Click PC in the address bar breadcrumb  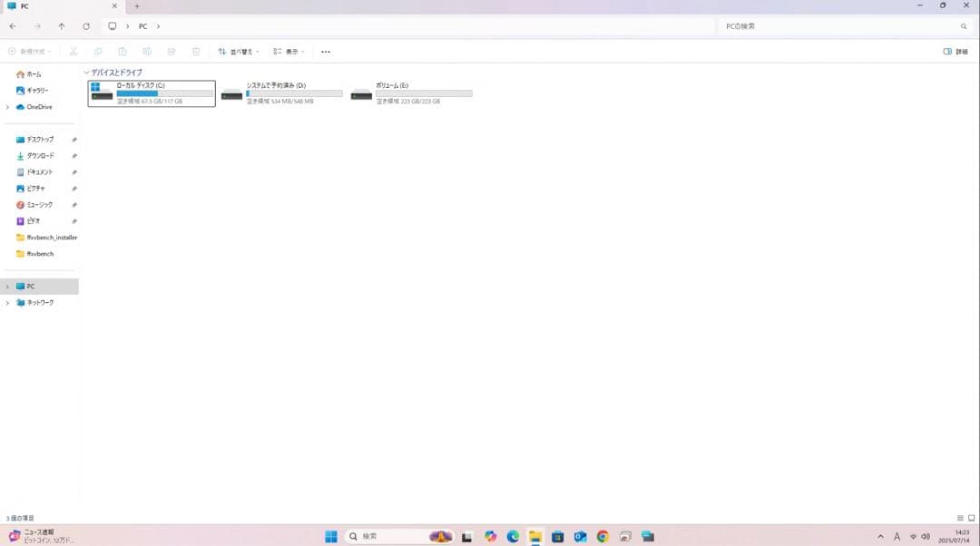coord(142,25)
